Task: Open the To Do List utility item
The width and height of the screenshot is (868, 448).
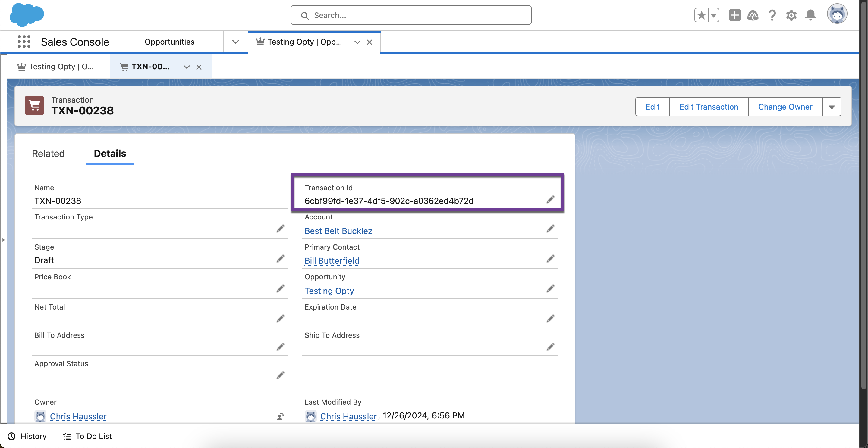Action: click(x=87, y=436)
